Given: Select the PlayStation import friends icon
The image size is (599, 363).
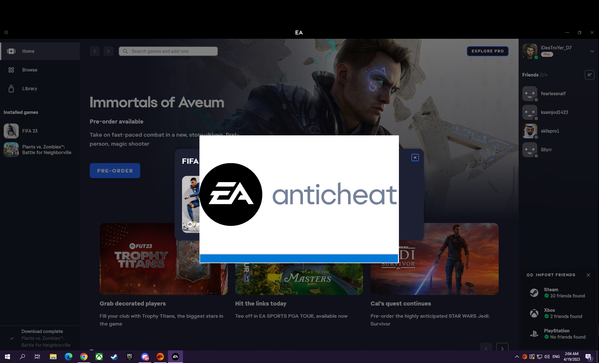Looking at the screenshot, I should (534, 334).
